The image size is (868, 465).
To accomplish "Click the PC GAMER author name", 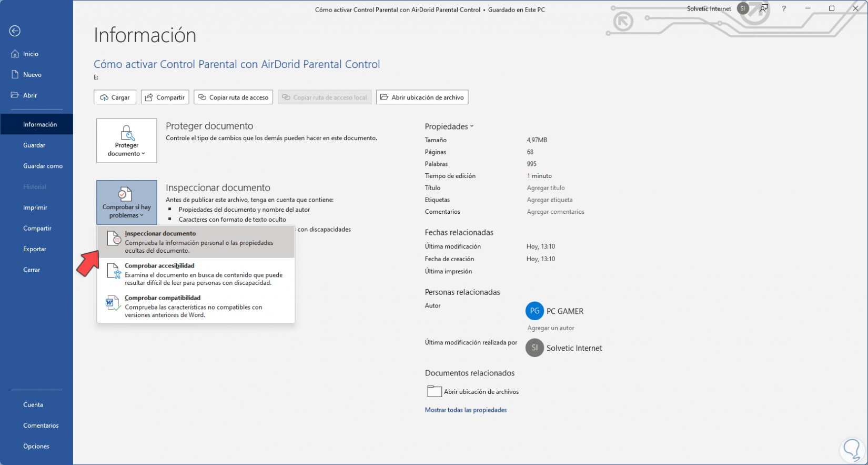I will pyautogui.click(x=565, y=311).
